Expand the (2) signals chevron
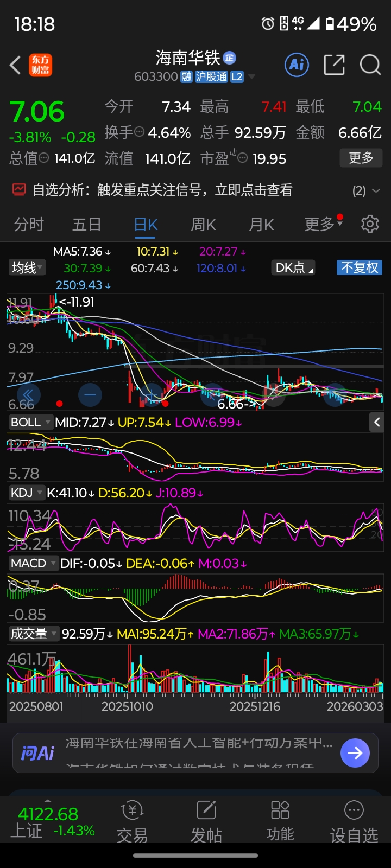The width and height of the screenshot is (391, 868). coord(376,191)
